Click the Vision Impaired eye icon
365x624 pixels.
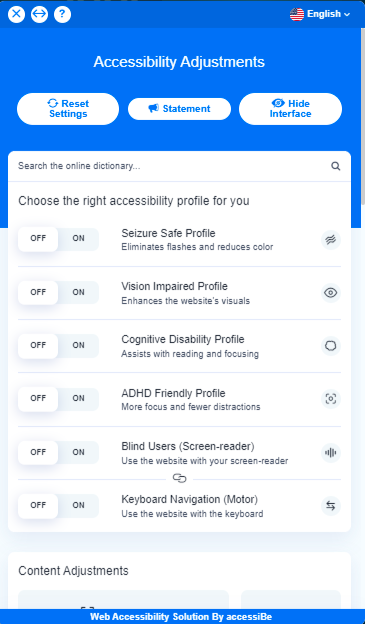331,293
